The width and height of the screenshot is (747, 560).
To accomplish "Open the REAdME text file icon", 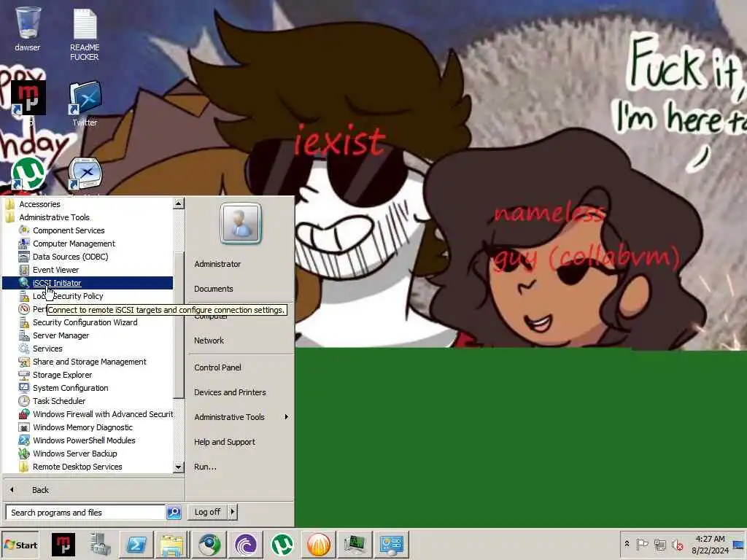I will coord(85,34).
